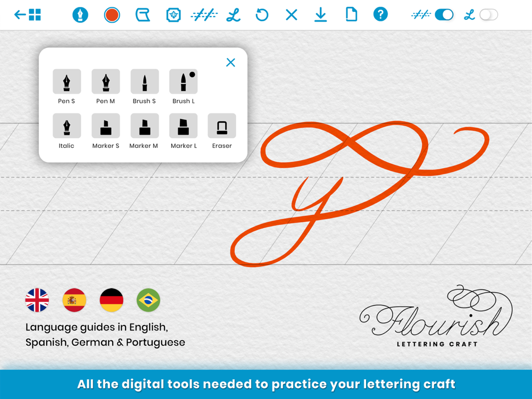Open the grid gallery view icon
This screenshot has width=532, height=399.
point(35,14)
